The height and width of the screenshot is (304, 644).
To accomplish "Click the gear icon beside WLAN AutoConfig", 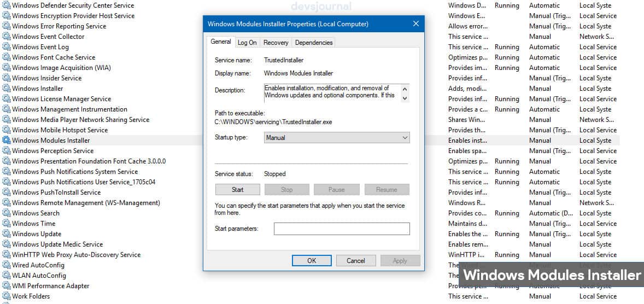I will click(6, 276).
